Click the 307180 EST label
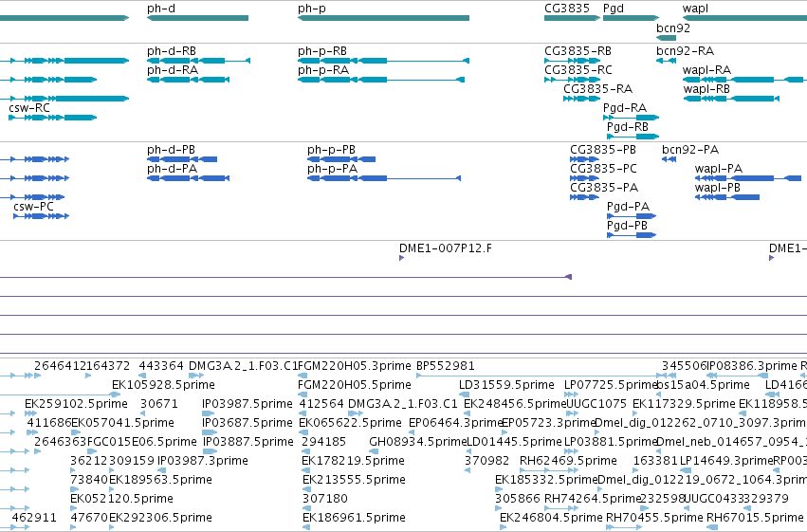This screenshot has height=532, width=807. tap(324, 499)
